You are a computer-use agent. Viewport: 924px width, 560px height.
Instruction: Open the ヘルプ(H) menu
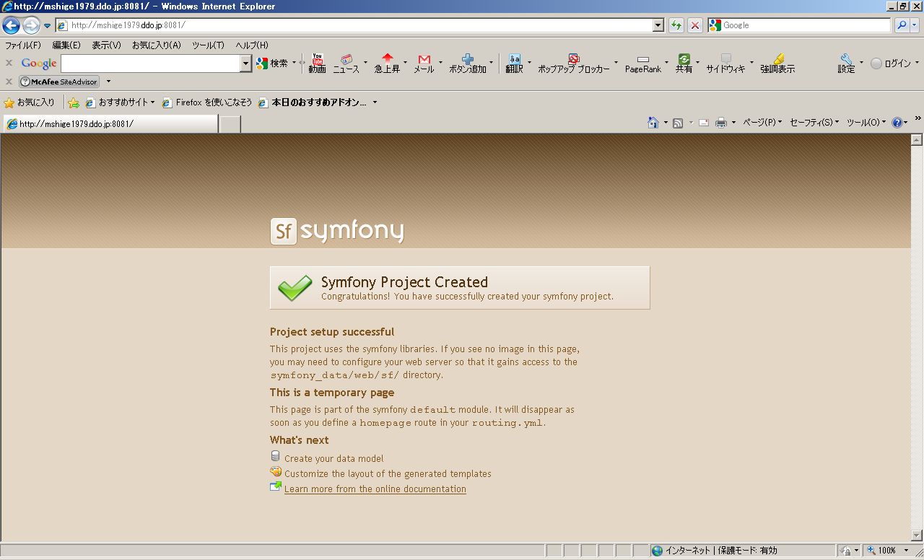pos(251,45)
